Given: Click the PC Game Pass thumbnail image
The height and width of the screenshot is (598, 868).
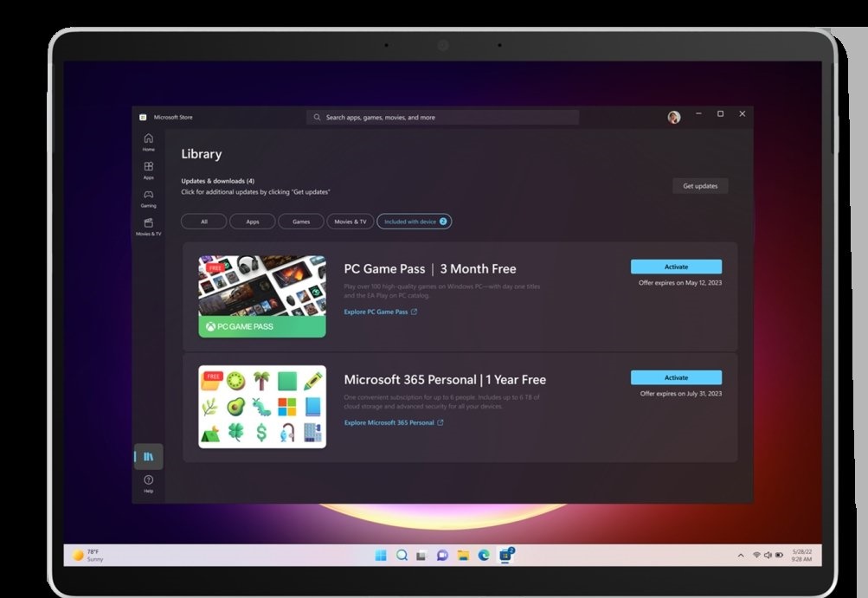Looking at the screenshot, I should point(262,296).
